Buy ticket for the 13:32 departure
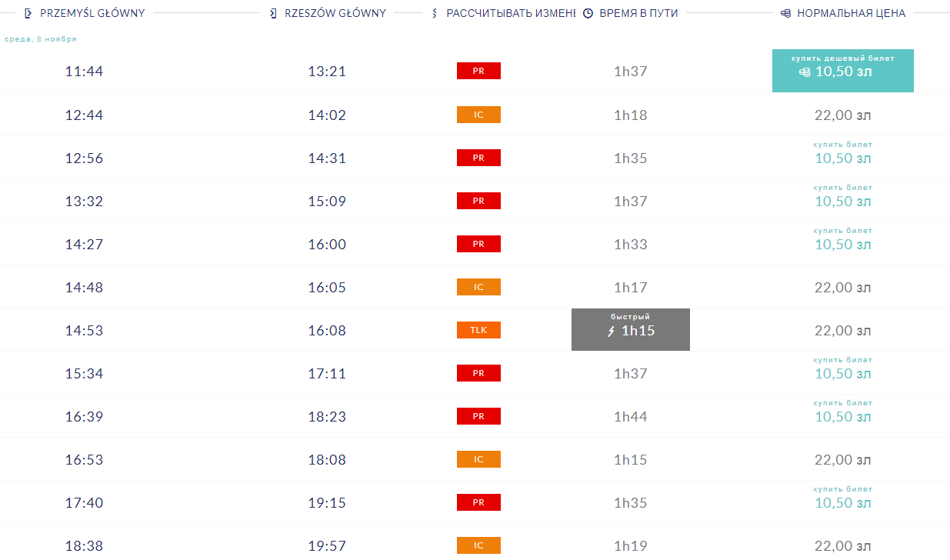This screenshot has width=950, height=560. click(843, 196)
